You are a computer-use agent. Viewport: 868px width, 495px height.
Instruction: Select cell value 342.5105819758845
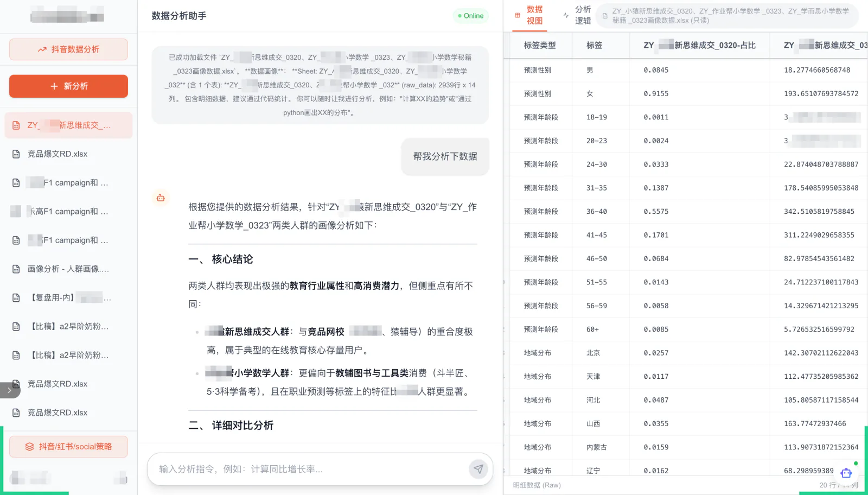click(x=819, y=212)
